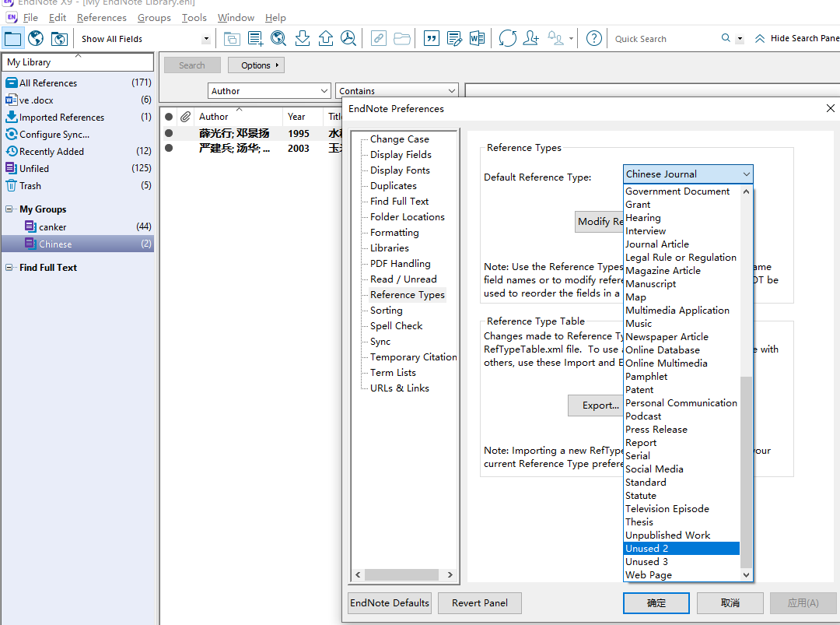Viewport: 840px width, 625px height.
Task: Switch to Online Search Mode globe icon
Action: pos(36,39)
